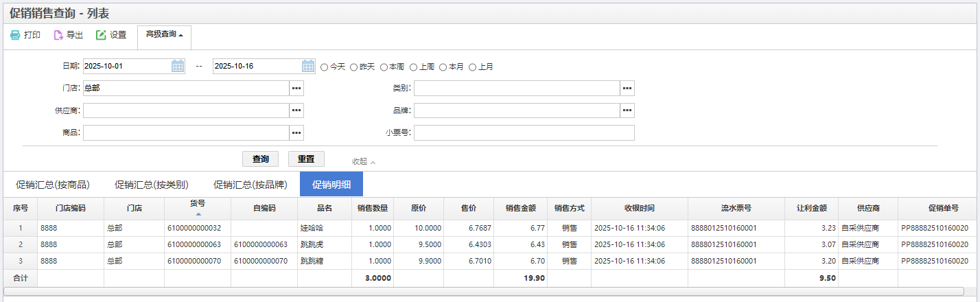Open start date calendar picker
This screenshot has height=302, width=980.
tap(178, 67)
